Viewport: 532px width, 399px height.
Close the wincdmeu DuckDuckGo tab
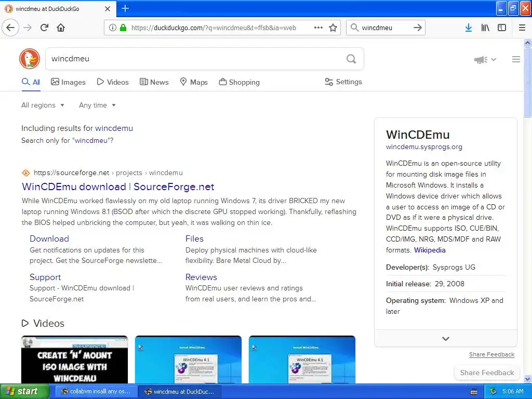pyautogui.click(x=108, y=9)
